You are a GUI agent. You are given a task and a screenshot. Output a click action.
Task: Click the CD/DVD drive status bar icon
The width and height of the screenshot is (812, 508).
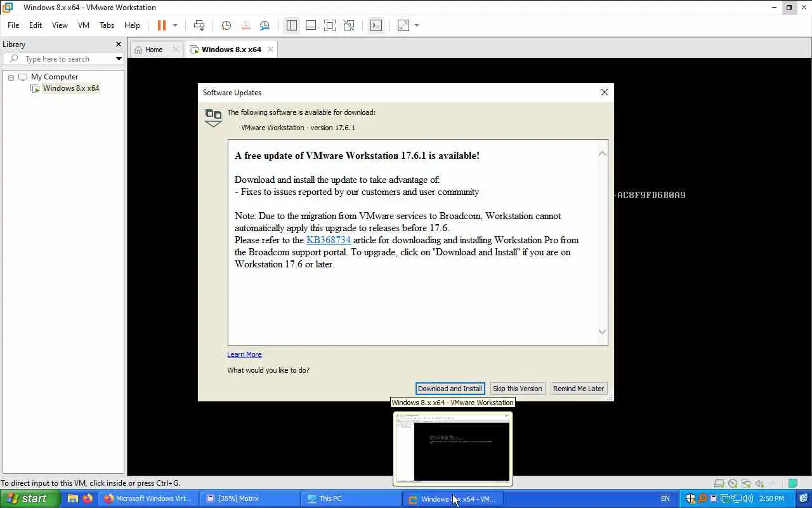click(x=733, y=483)
